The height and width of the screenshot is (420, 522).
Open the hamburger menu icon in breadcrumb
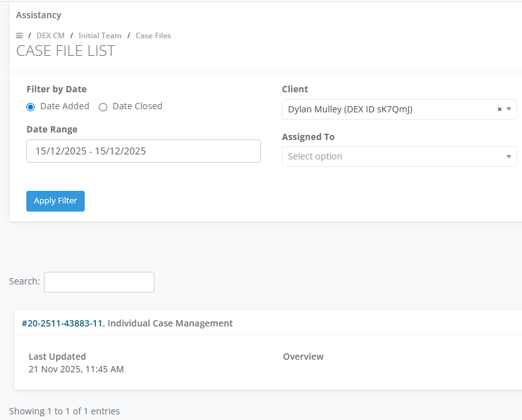tap(19, 36)
